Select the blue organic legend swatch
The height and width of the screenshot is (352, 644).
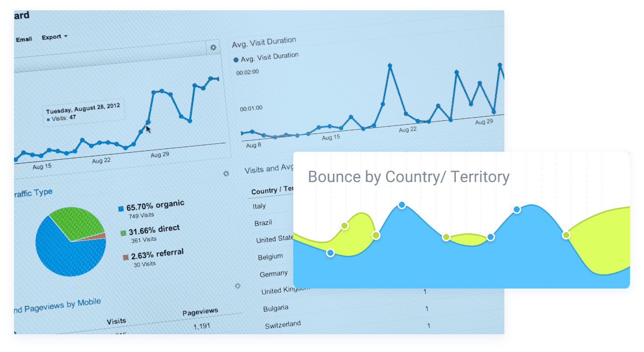(121, 209)
